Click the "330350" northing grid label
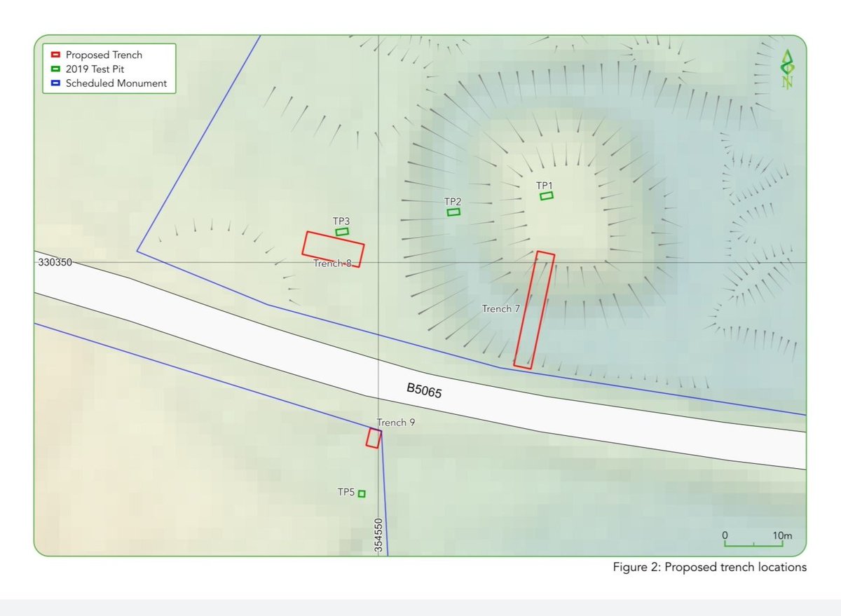The image size is (841, 616). 56,263
